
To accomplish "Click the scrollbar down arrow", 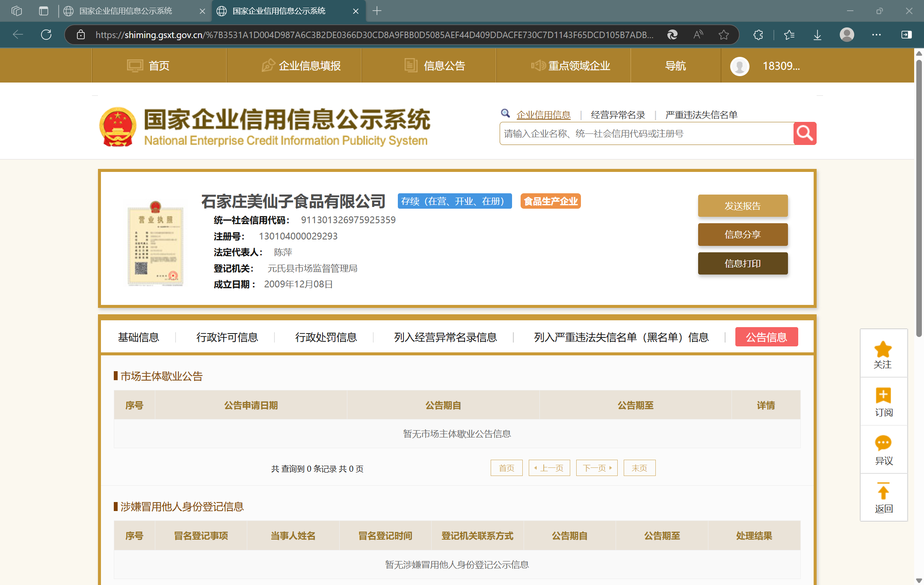I will [919, 580].
